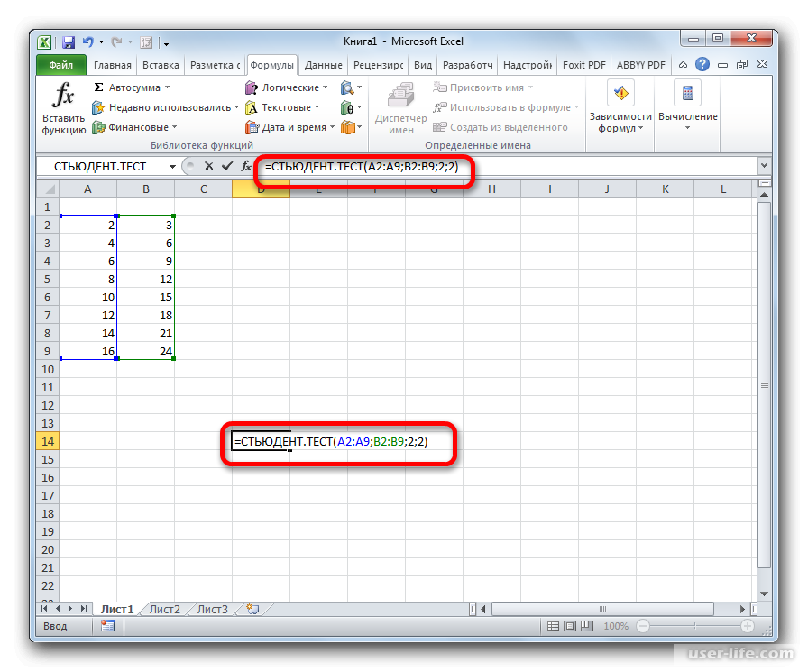Select row 18 header
This screenshot has width=808, height=672.
click(48, 514)
